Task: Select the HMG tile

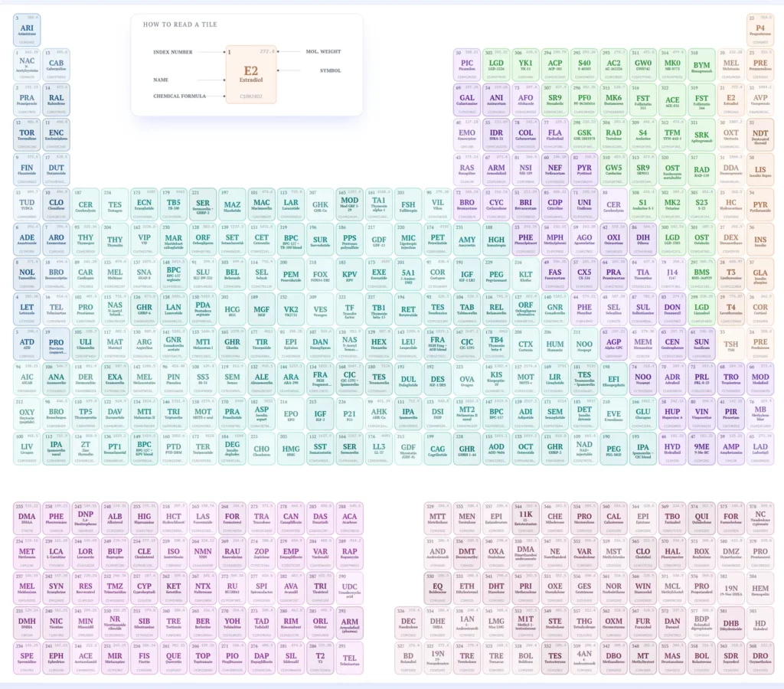Action: pyautogui.click(x=291, y=449)
